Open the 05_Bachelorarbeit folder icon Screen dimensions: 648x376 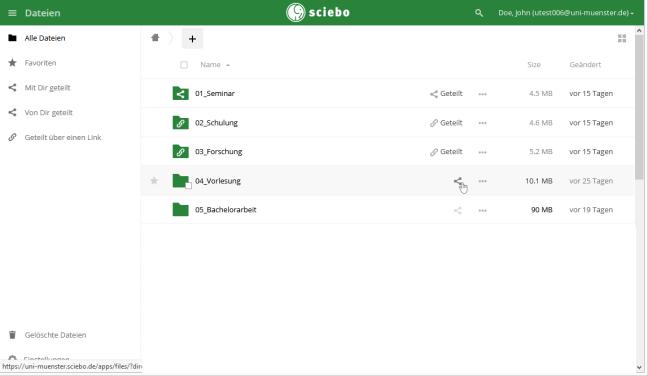181,209
